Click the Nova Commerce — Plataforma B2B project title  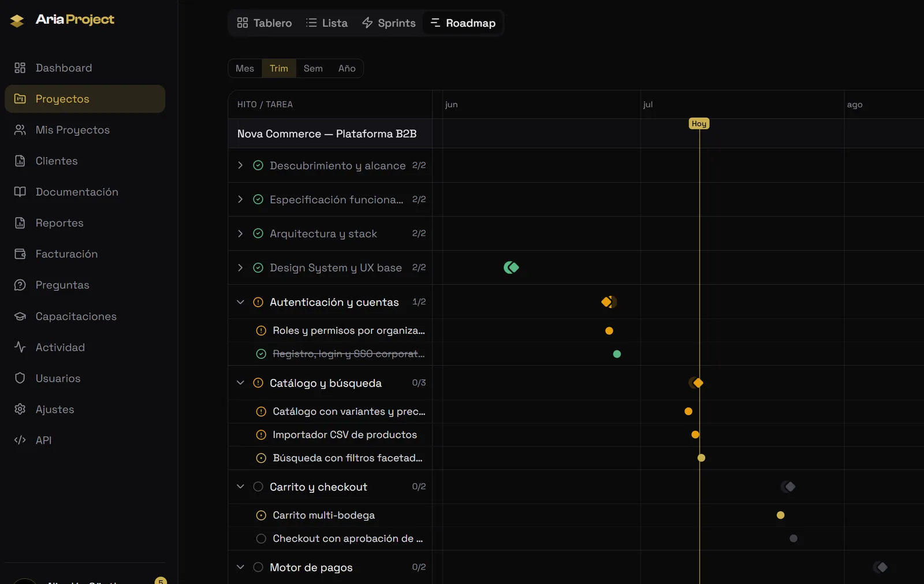[x=327, y=133]
